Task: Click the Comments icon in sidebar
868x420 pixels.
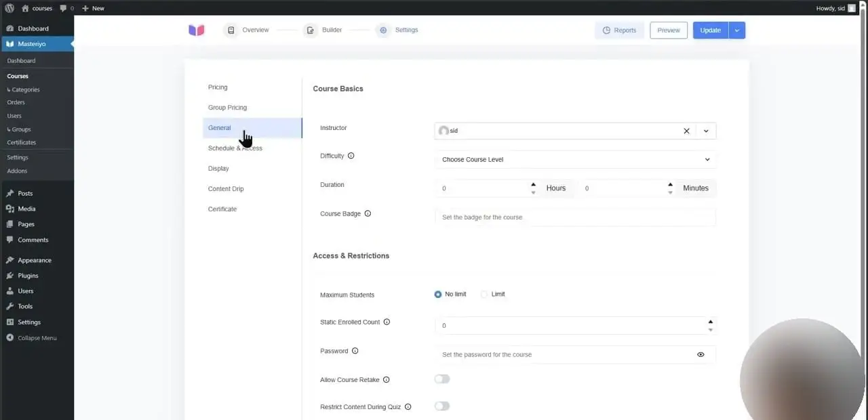Action: pos(9,240)
